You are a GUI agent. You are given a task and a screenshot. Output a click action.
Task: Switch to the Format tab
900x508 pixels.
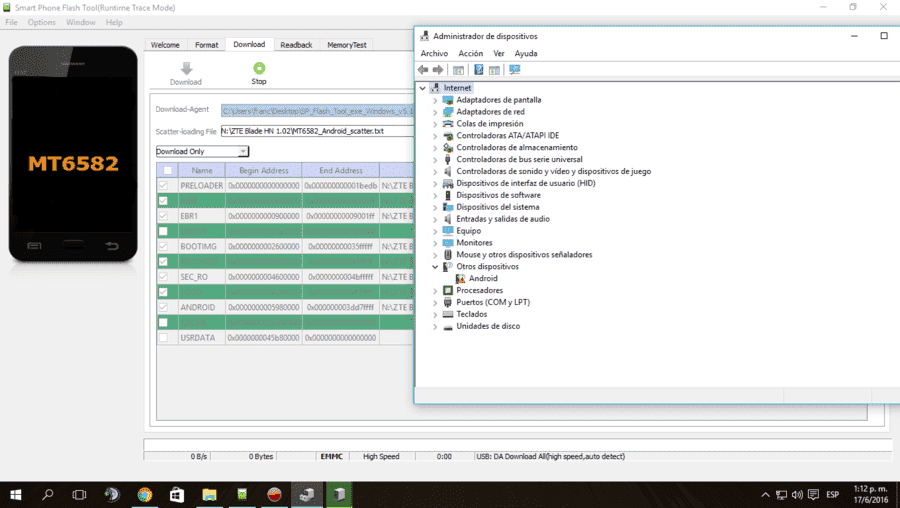[x=207, y=45]
